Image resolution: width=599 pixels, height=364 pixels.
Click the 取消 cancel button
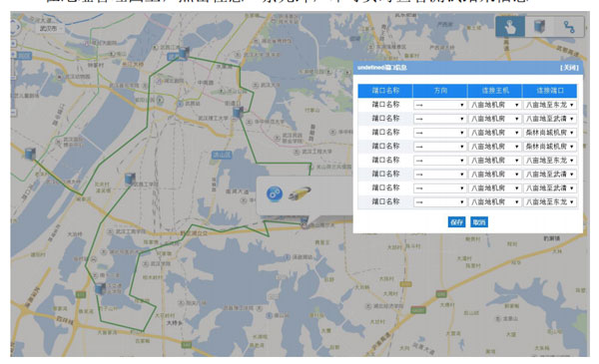pyautogui.click(x=479, y=222)
